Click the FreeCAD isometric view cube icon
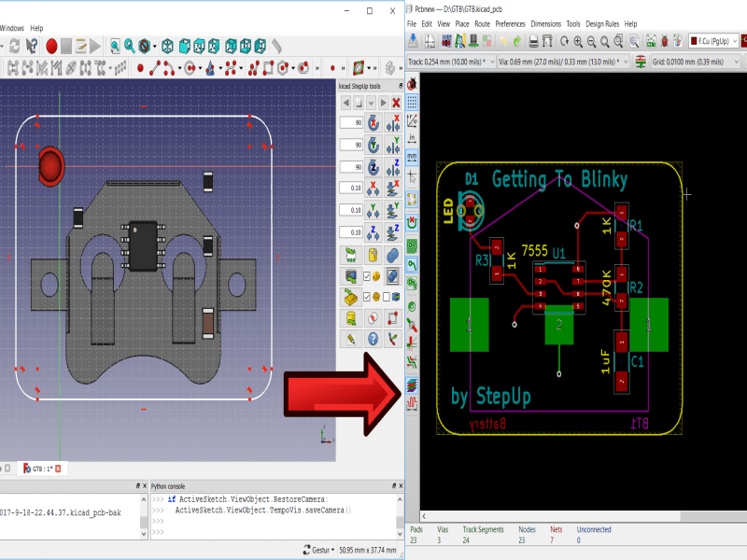The image size is (747, 560). point(167,45)
